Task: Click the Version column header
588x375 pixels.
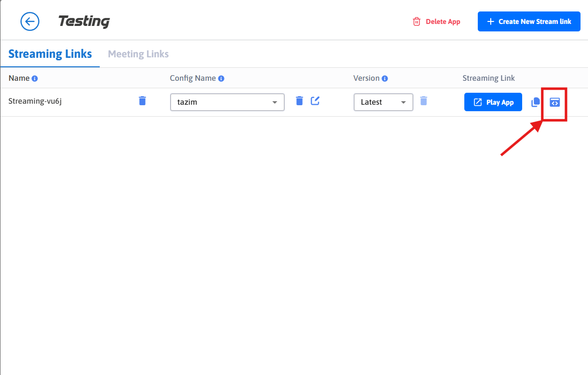Action: coord(367,78)
